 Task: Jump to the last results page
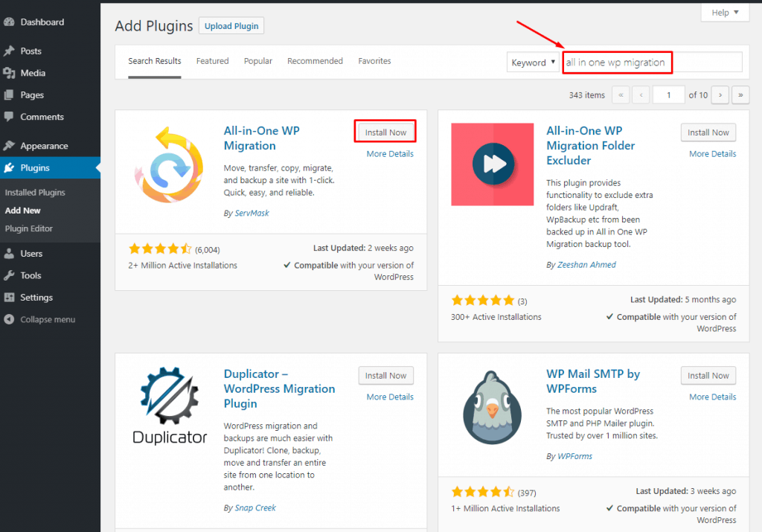(740, 94)
